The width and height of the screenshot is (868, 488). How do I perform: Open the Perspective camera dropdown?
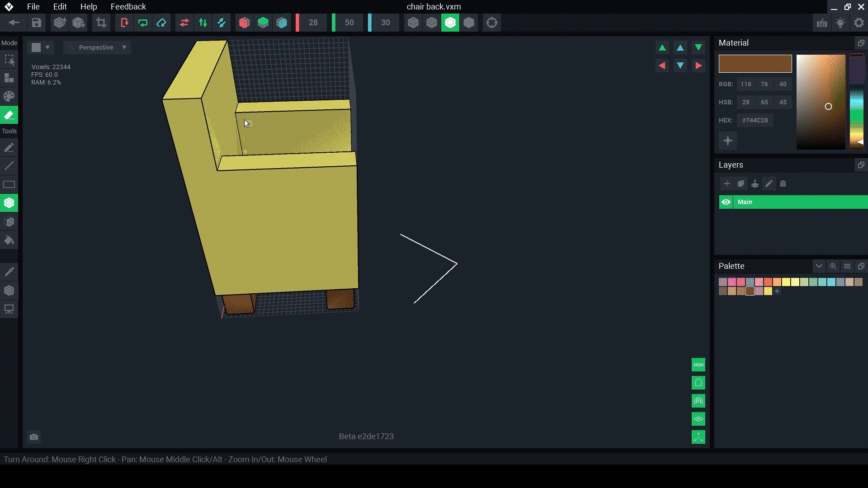97,47
